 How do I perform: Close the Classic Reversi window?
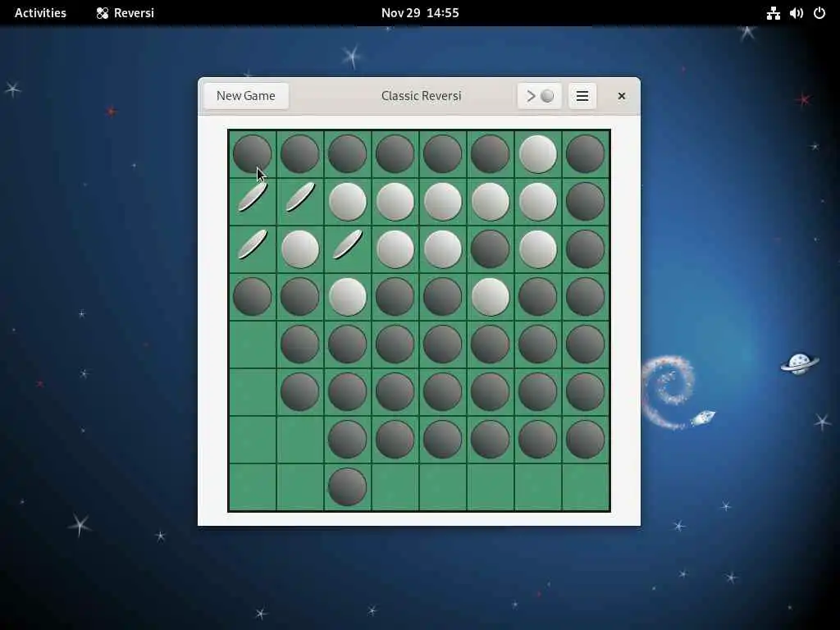click(622, 96)
